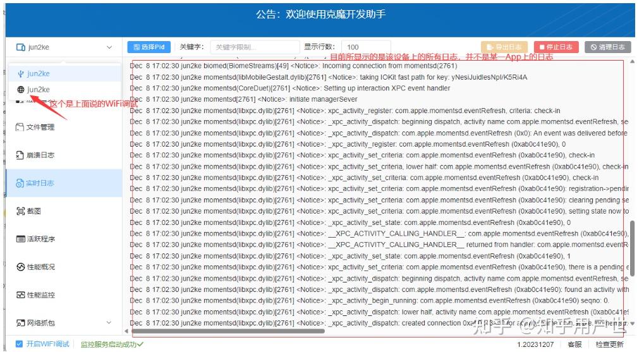Click the 选择Pid button
Image resolution: width=644 pixels, height=352 pixels.
point(149,47)
